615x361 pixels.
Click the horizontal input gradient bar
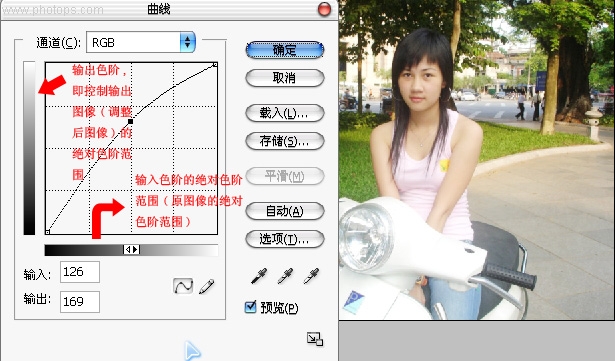coord(131,250)
